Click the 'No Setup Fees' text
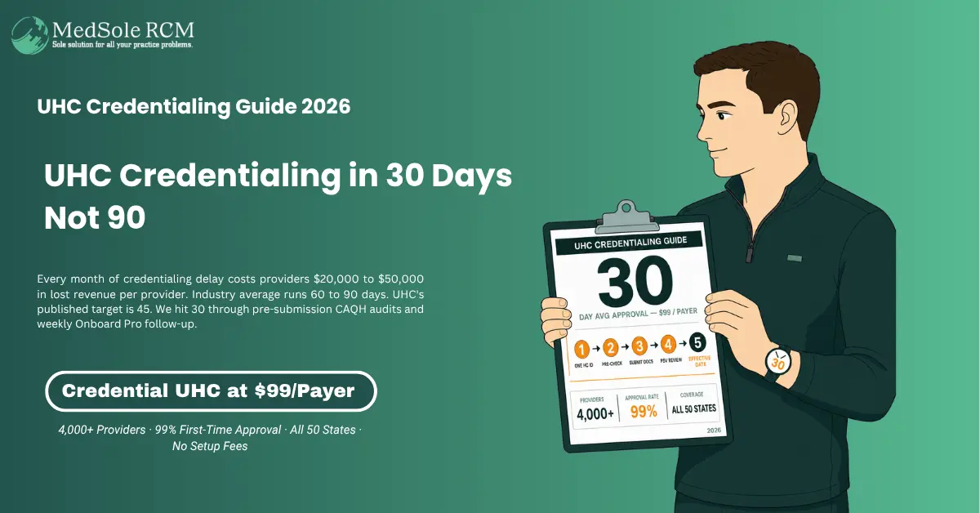 [210, 446]
